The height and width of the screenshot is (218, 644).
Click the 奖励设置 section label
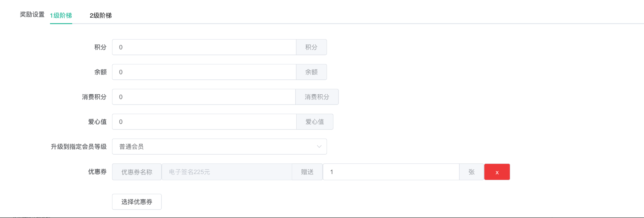(32, 15)
